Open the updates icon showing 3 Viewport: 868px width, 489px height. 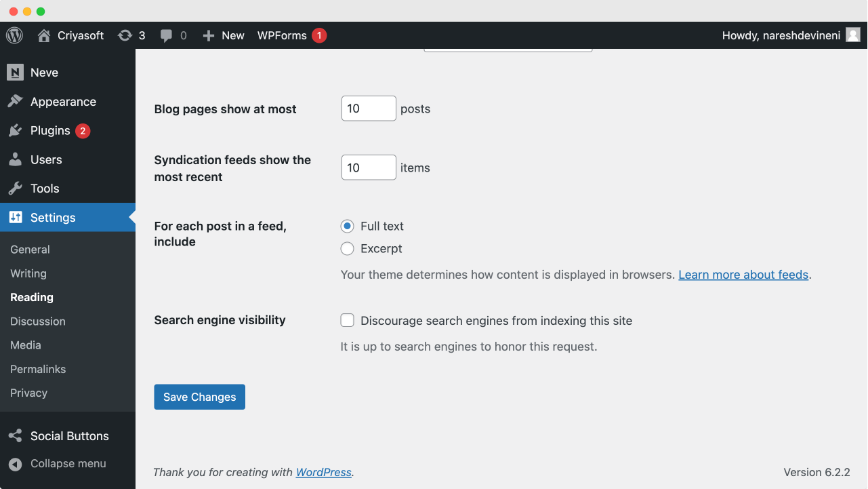click(125, 35)
